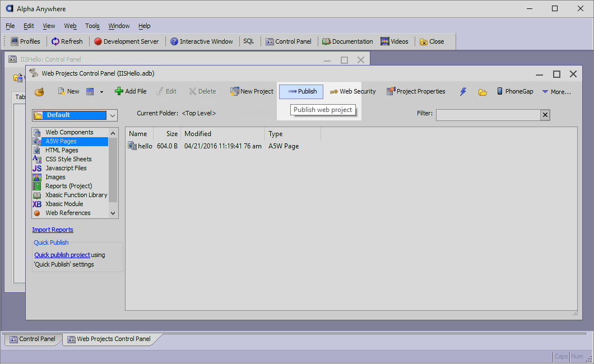Publish the web project
594x364 pixels.
tap(301, 92)
